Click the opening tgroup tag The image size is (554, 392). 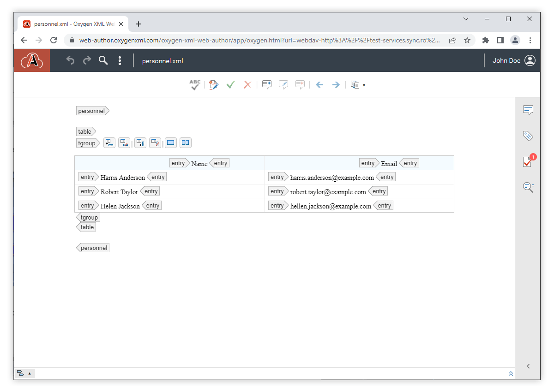coord(88,143)
